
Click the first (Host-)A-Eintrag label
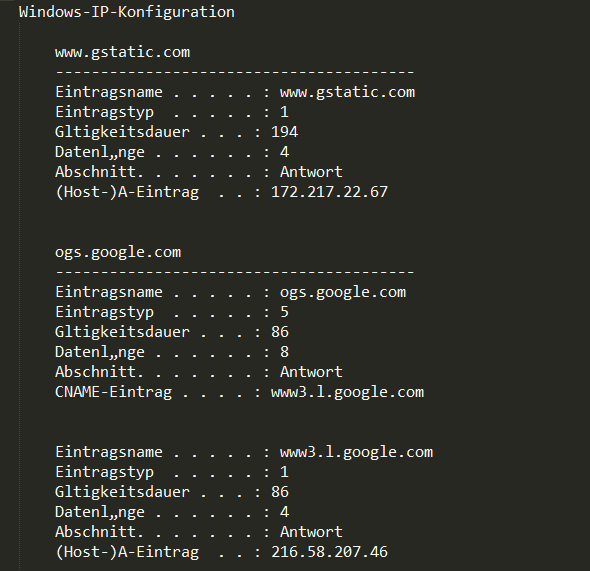pyautogui.click(x=127, y=192)
